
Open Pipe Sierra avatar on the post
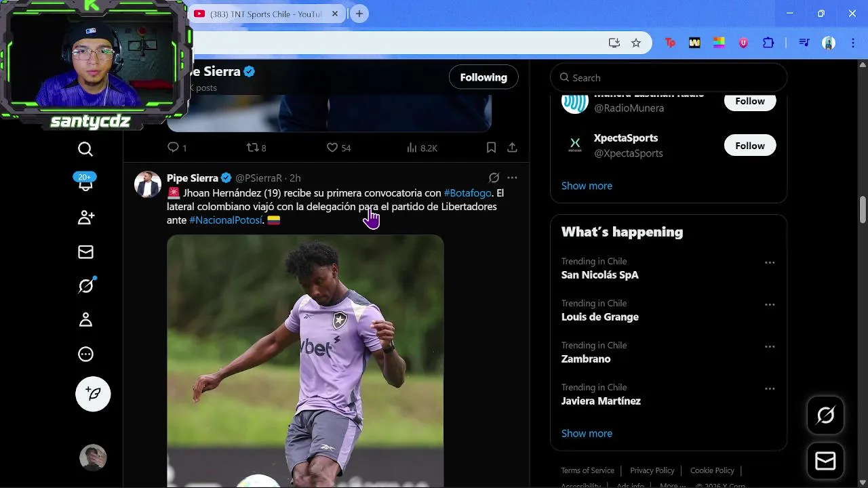click(147, 184)
